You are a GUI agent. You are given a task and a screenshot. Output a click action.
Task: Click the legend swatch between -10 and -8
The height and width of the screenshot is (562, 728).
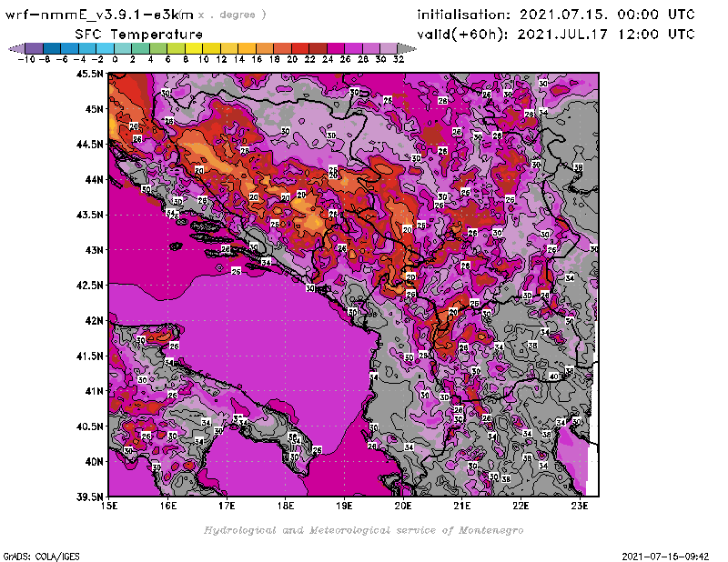(x=34, y=48)
